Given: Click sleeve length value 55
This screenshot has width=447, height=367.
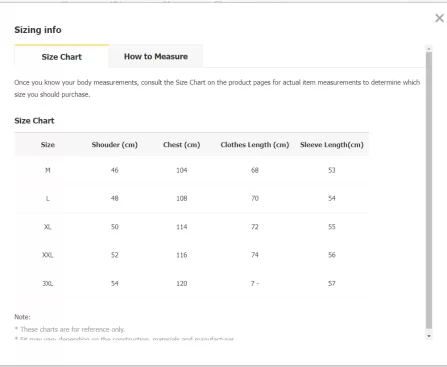Looking at the screenshot, I should pyautogui.click(x=332, y=227).
